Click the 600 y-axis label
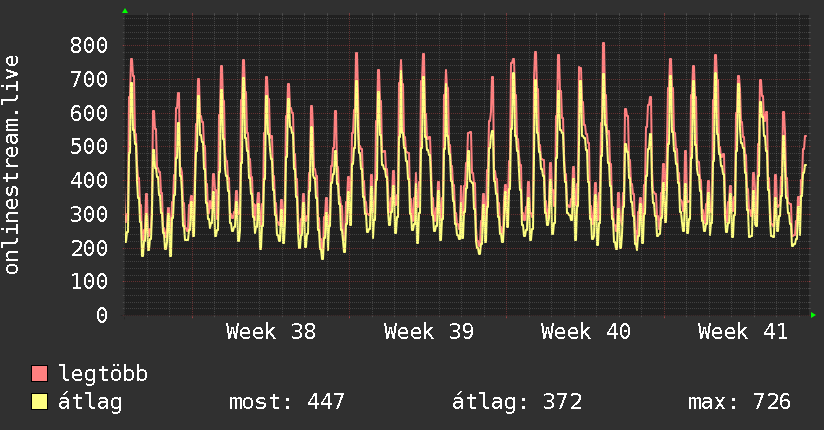The width and height of the screenshot is (824, 430). point(89,113)
